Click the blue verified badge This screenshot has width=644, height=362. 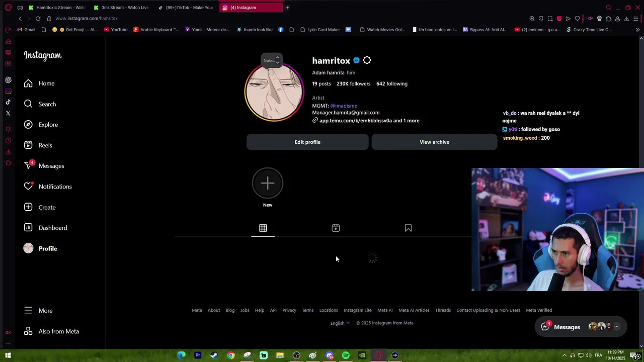(357, 60)
